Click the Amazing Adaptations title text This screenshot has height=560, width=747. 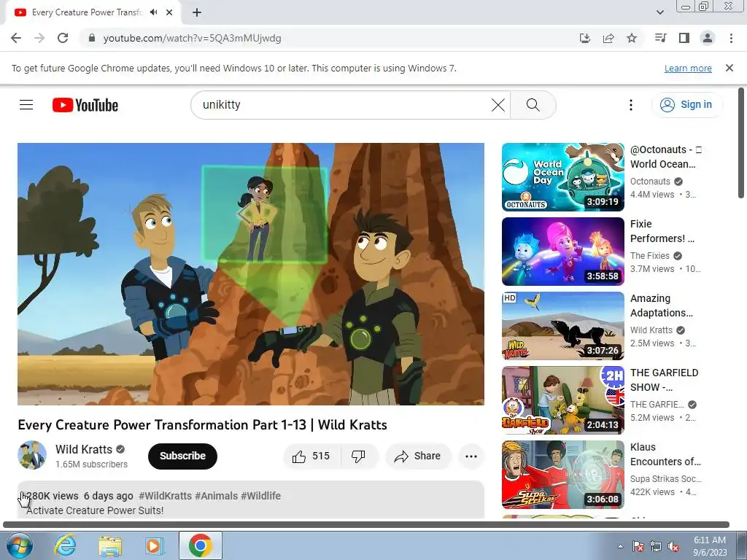[x=661, y=306]
